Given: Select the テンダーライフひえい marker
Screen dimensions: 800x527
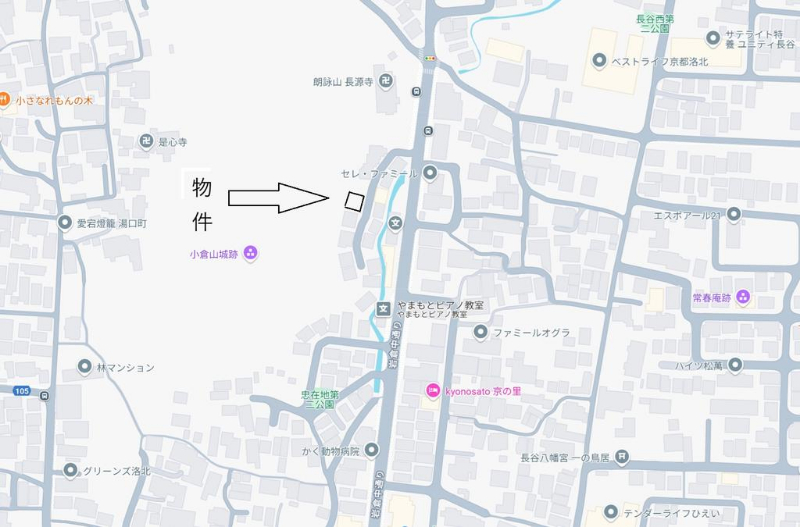Looking at the screenshot, I should point(611,512).
